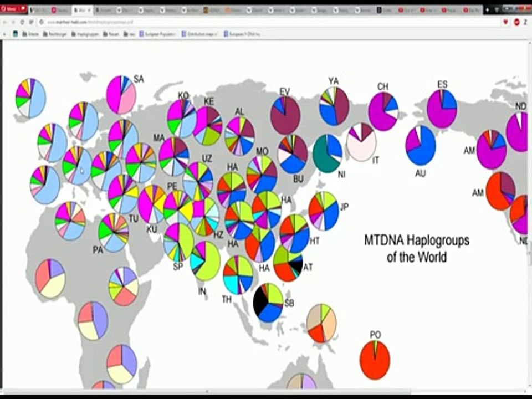Click the pie chart labeled SB

pyautogui.click(x=268, y=303)
